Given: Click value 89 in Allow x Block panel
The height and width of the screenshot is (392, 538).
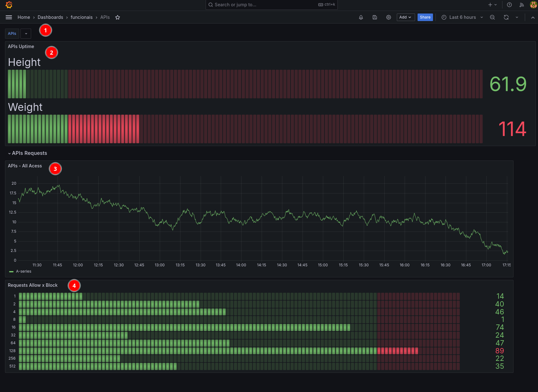Looking at the screenshot, I should 500,351.
